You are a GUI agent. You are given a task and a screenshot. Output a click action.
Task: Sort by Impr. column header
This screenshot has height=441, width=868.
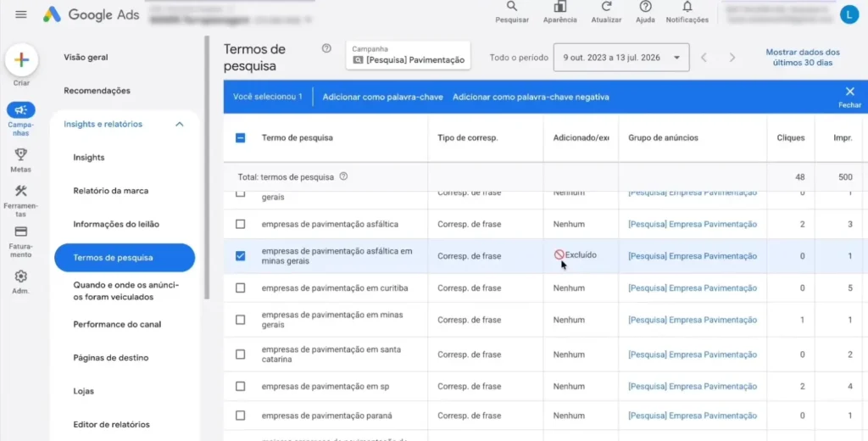pos(843,138)
